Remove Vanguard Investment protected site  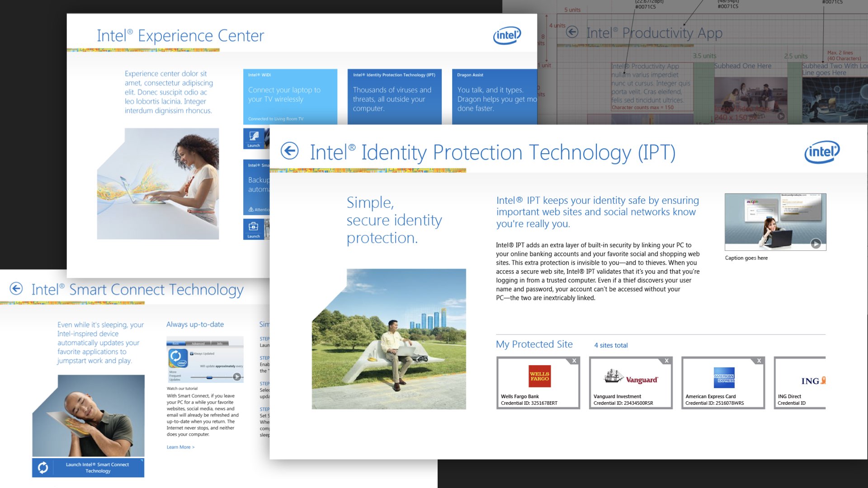[666, 361]
